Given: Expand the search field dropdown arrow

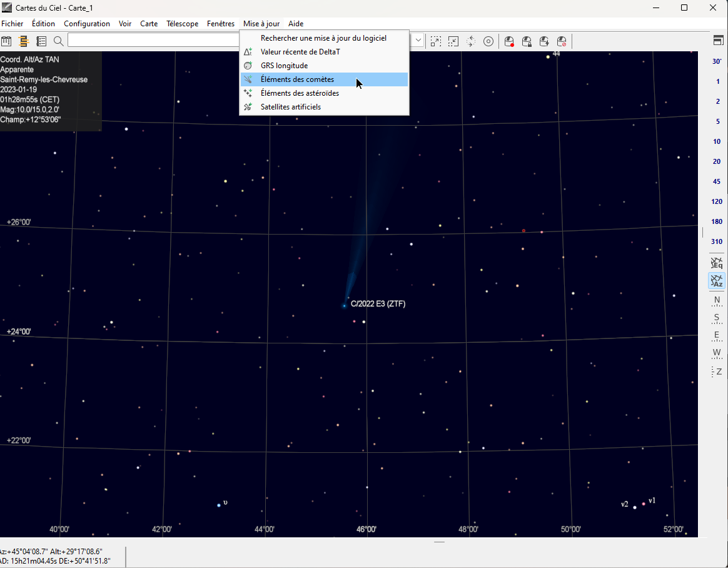Looking at the screenshot, I should pos(418,41).
